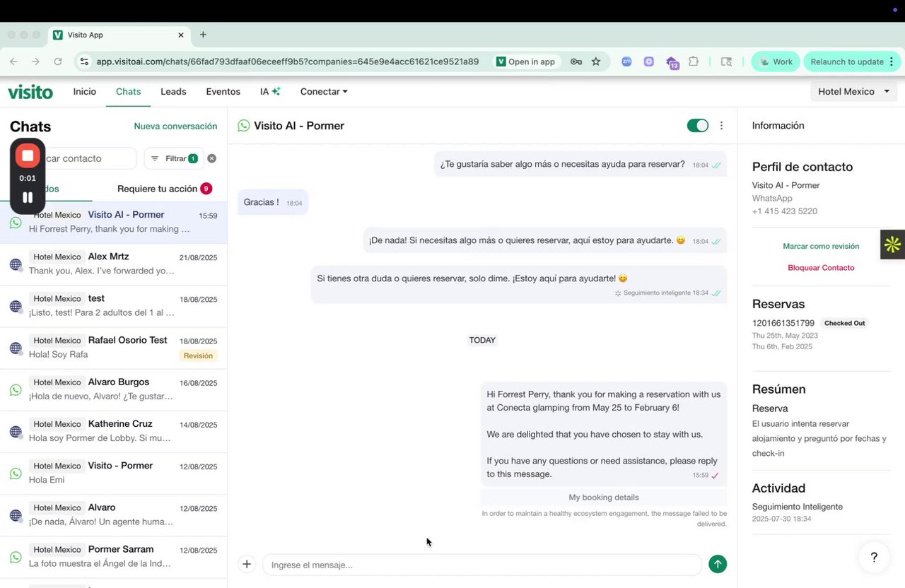Open the three-dot chat options menu
This screenshot has height=588, width=905.
pos(721,126)
